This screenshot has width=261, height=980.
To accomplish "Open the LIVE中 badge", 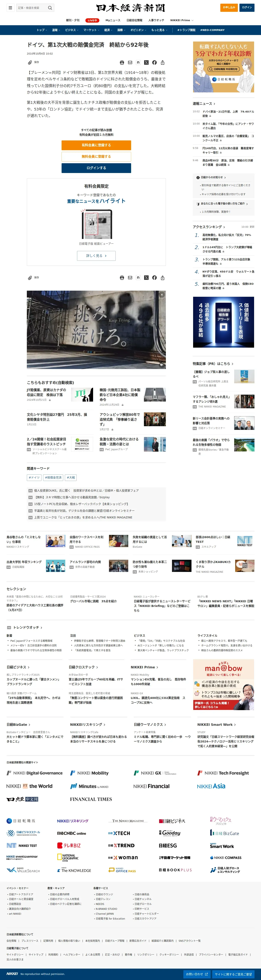I will pos(92,20).
